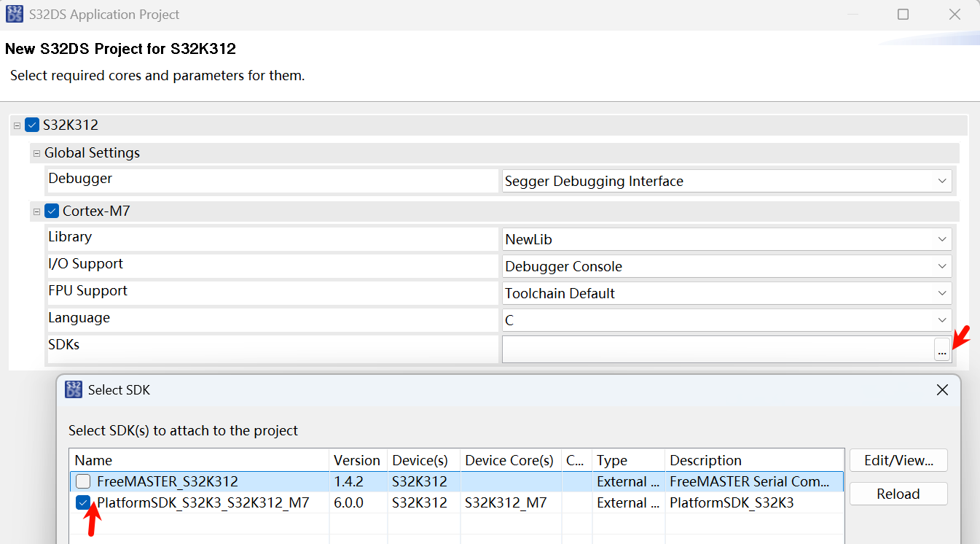Screen dimensions: 980x544
Task: Click version 6.0.0 cell
Action: click(x=349, y=502)
